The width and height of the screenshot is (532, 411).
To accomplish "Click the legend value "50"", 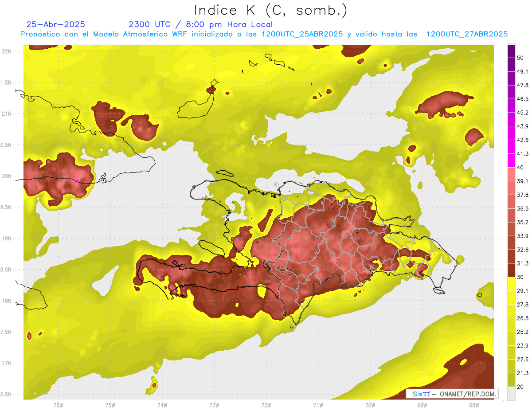I will coord(521,58).
